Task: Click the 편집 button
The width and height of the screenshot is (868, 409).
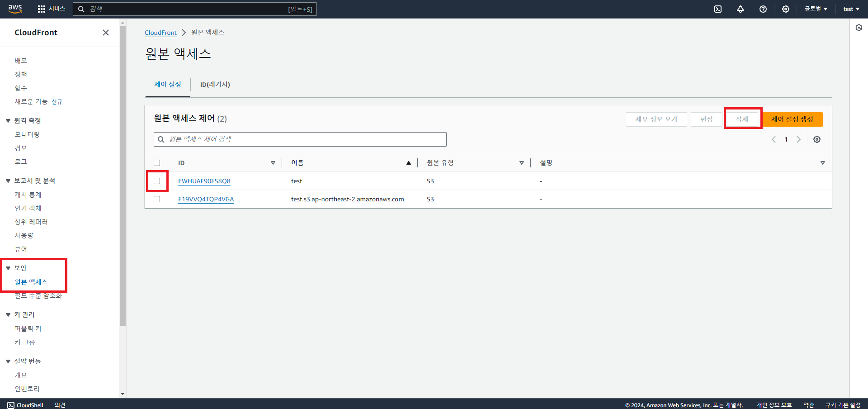Action: 707,119
